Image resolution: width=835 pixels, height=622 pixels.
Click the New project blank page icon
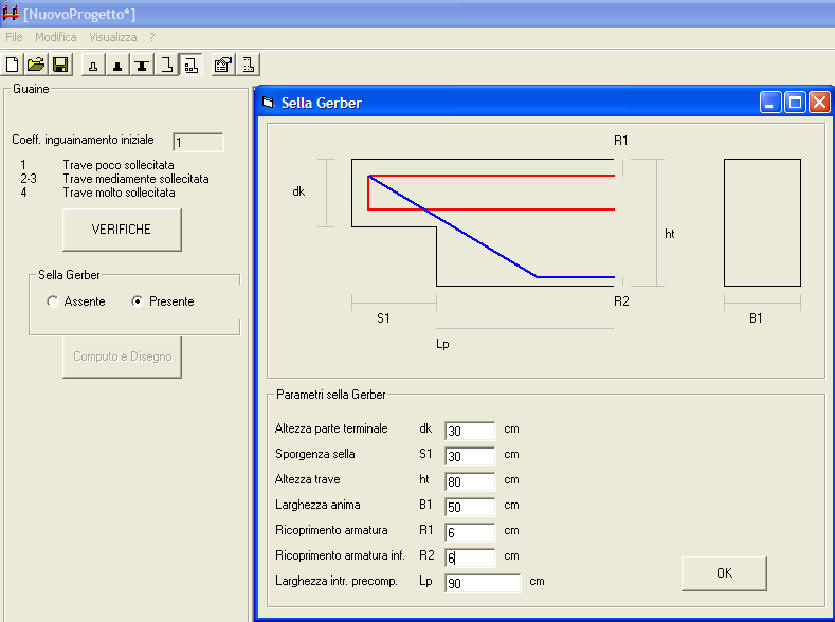point(13,65)
